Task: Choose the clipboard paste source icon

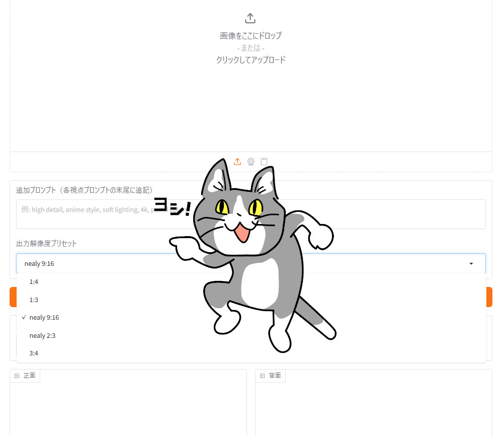Action: (x=264, y=162)
